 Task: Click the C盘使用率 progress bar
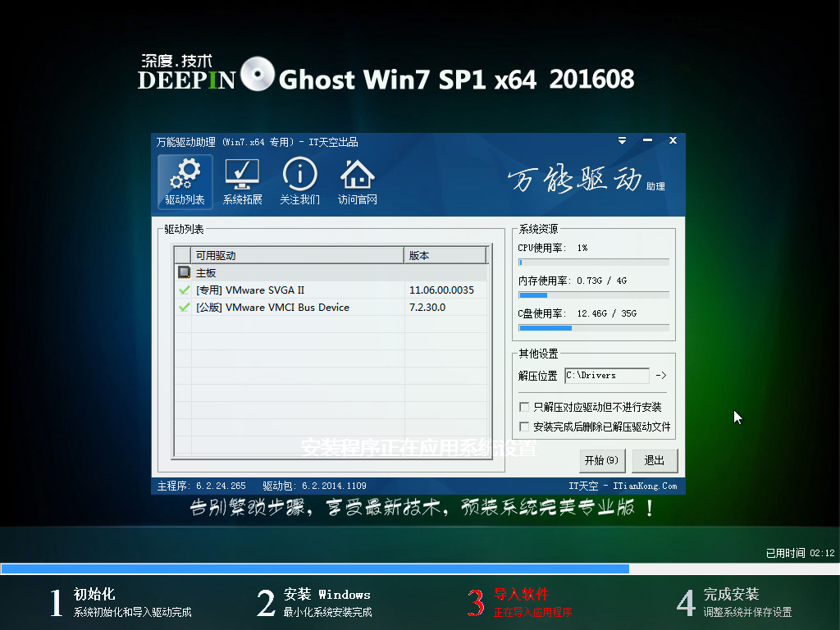coord(596,327)
